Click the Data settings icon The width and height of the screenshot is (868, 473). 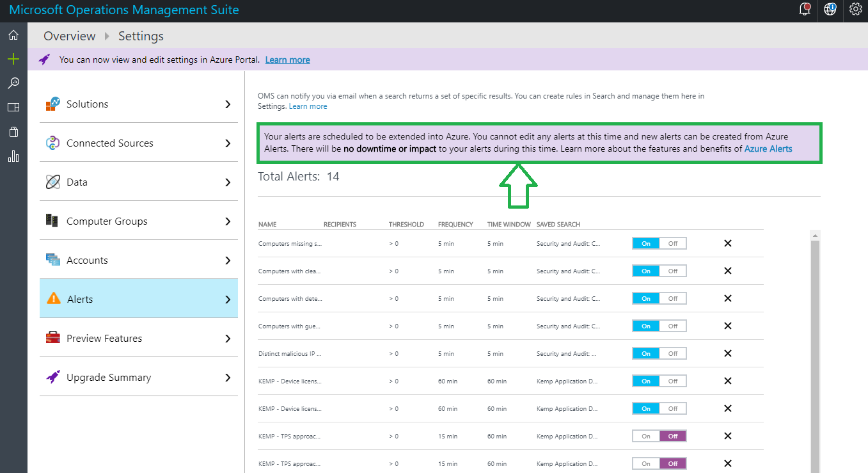click(x=53, y=182)
